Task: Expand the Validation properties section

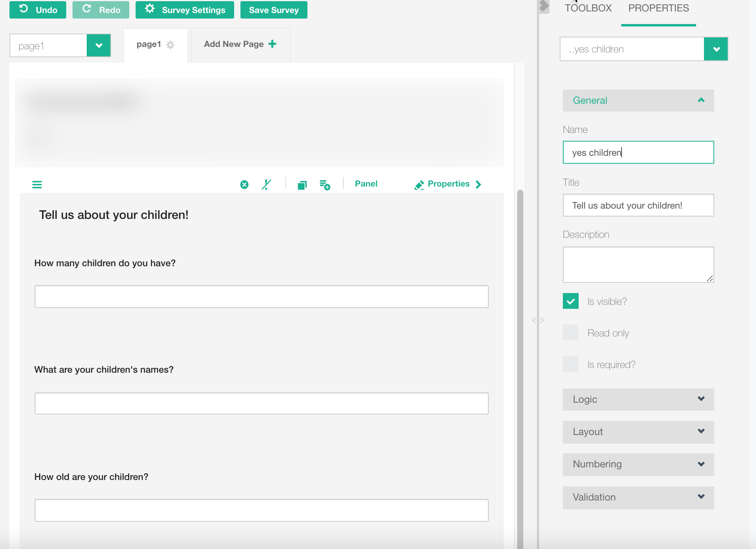Action: [638, 497]
